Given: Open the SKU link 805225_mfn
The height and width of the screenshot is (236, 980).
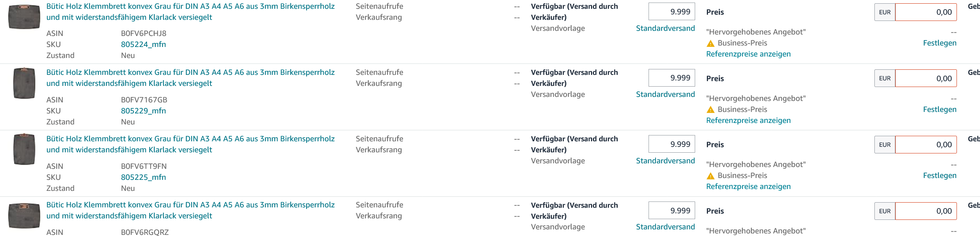Looking at the screenshot, I should pyautogui.click(x=143, y=177).
